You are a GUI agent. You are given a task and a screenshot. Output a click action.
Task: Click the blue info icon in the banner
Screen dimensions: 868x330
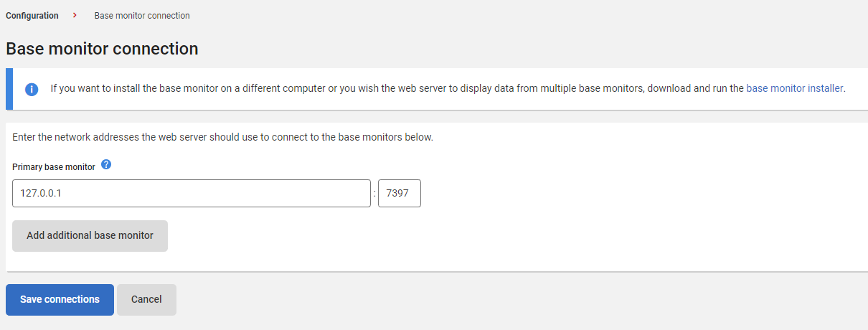click(x=32, y=90)
